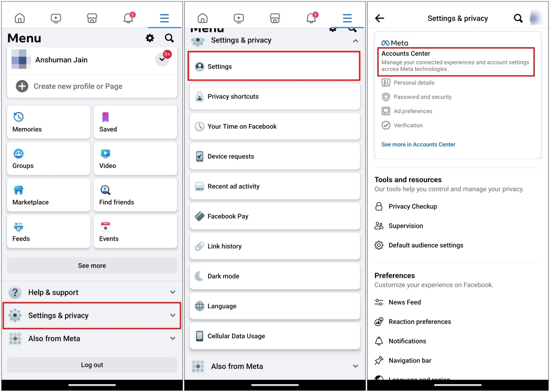Viewport: 550px width, 392px height.
Task: Tap the Log out button
Action: 92,365
